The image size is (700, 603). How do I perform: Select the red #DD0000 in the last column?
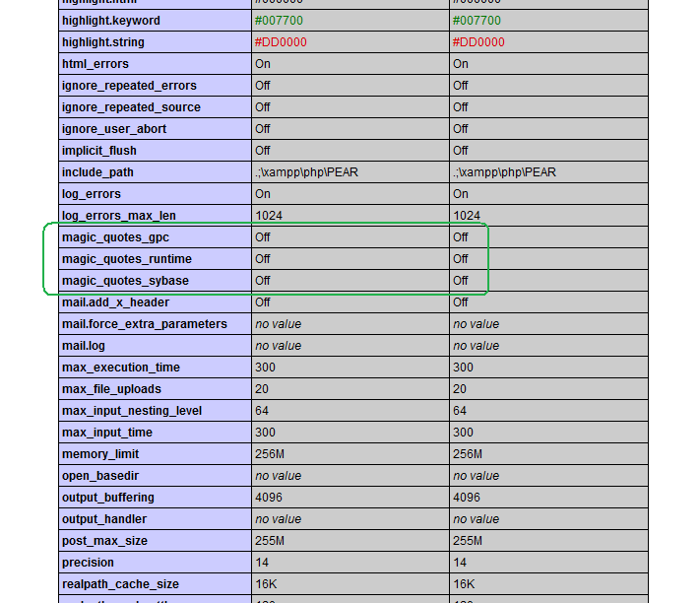click(478, 42)
